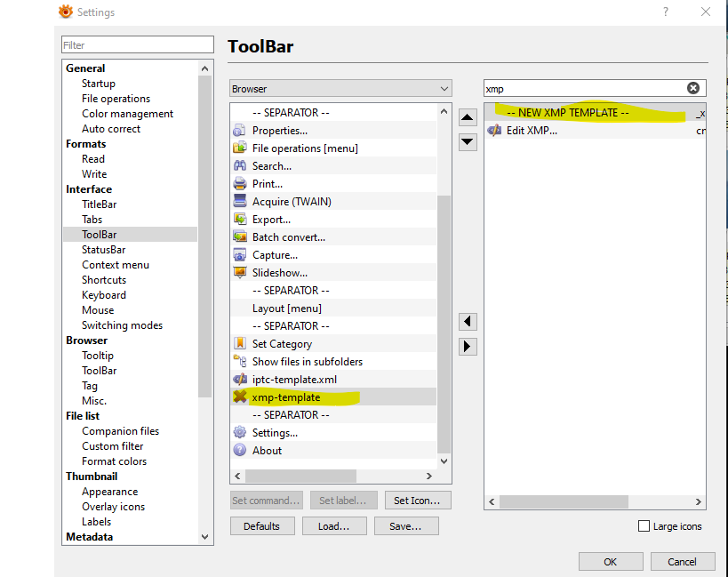The height and width of the screenshot is (577, 728).
Task: Open StatusBar settings page
Action: pos(103,250)
